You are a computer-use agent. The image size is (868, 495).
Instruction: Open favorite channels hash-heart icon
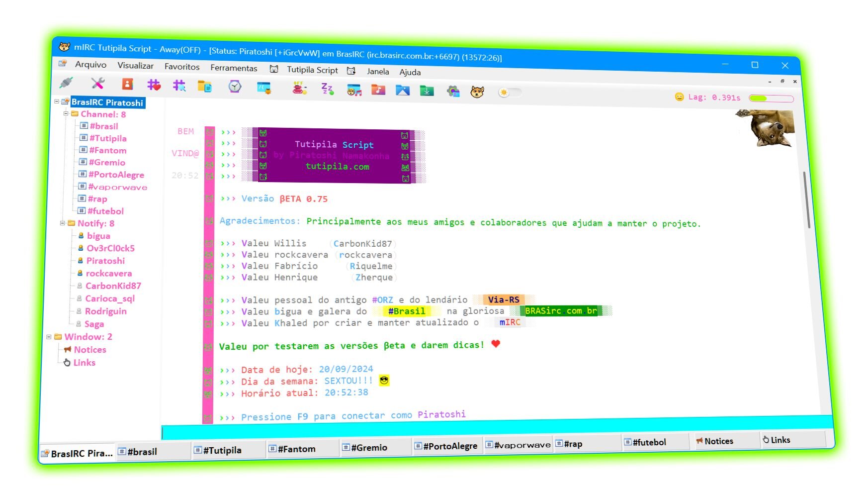154,85
